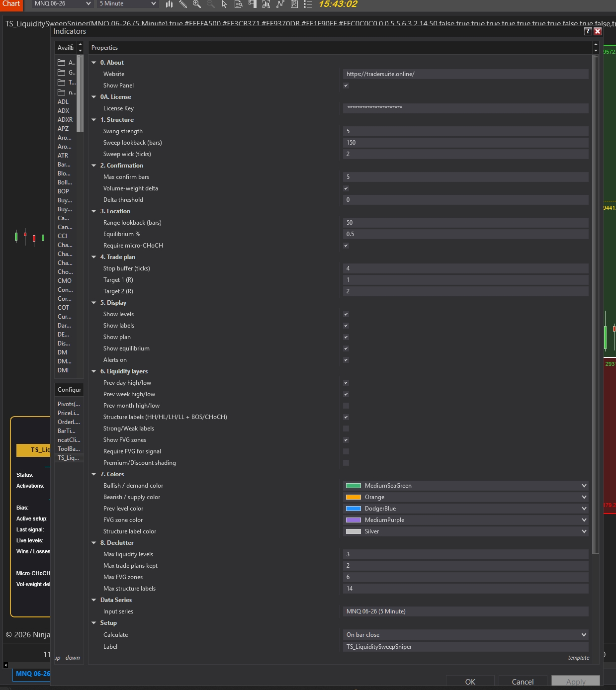This screenshot has height=690, width=616.
Task: Collapse the 4. Trade plan section
Action: tap(94, 257)
